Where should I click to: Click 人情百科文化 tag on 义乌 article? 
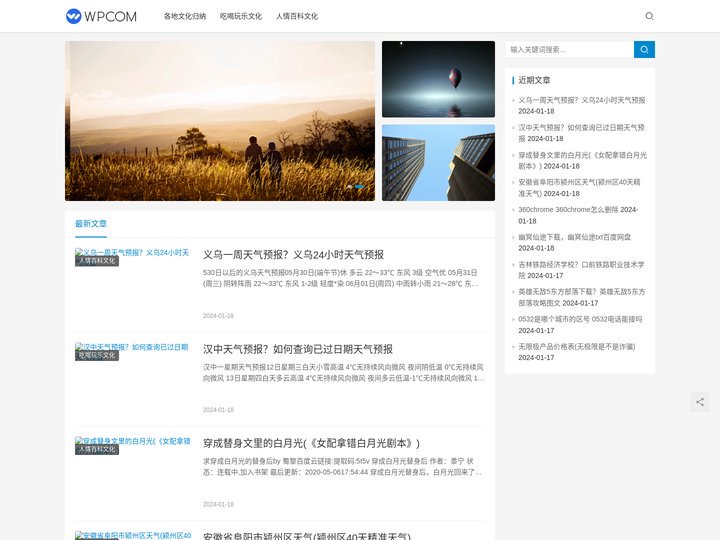(x=97, y=261)
